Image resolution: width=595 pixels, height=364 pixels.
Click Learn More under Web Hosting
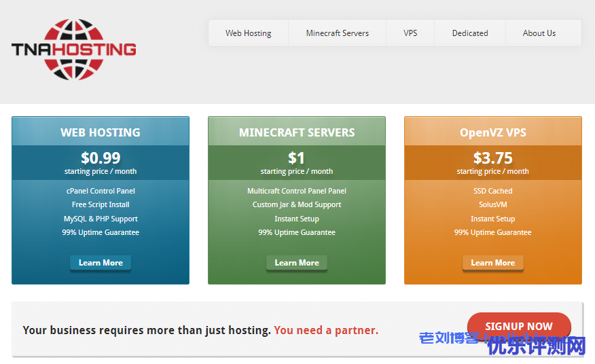pyautogui.click(x=101, y=263)
